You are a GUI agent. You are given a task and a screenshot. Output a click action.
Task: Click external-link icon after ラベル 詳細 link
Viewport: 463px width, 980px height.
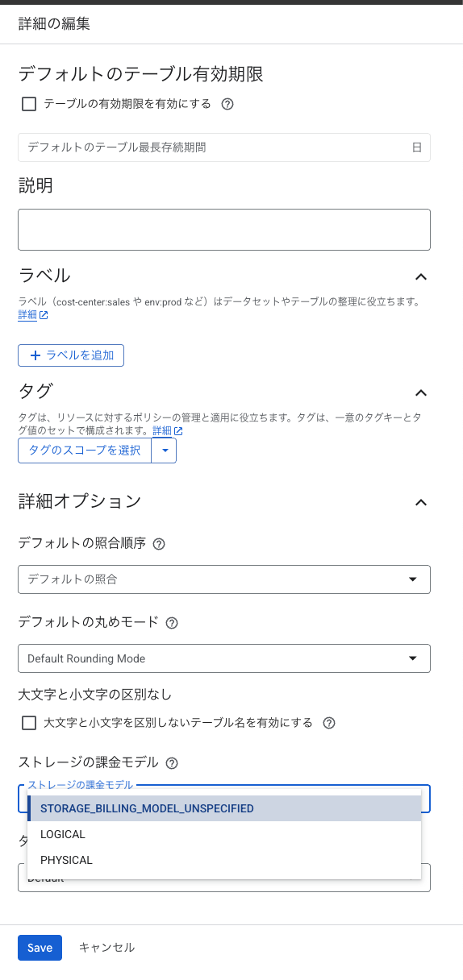(x=44, y=316)
